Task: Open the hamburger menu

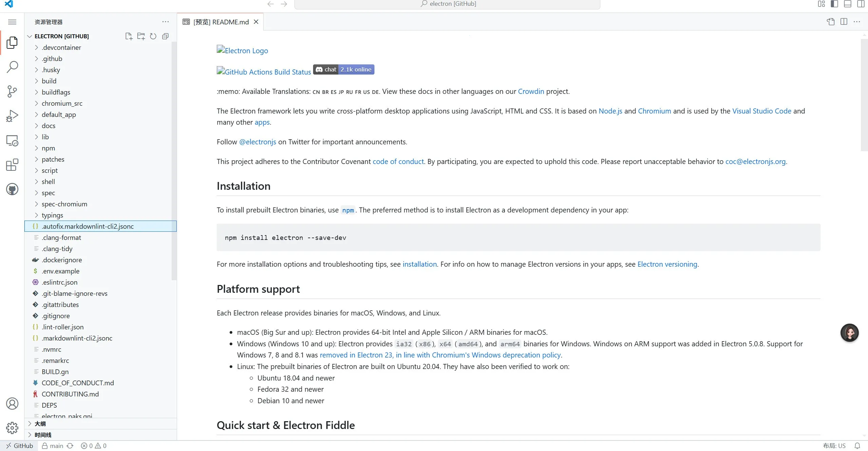Action: click(x=12, y=22)
